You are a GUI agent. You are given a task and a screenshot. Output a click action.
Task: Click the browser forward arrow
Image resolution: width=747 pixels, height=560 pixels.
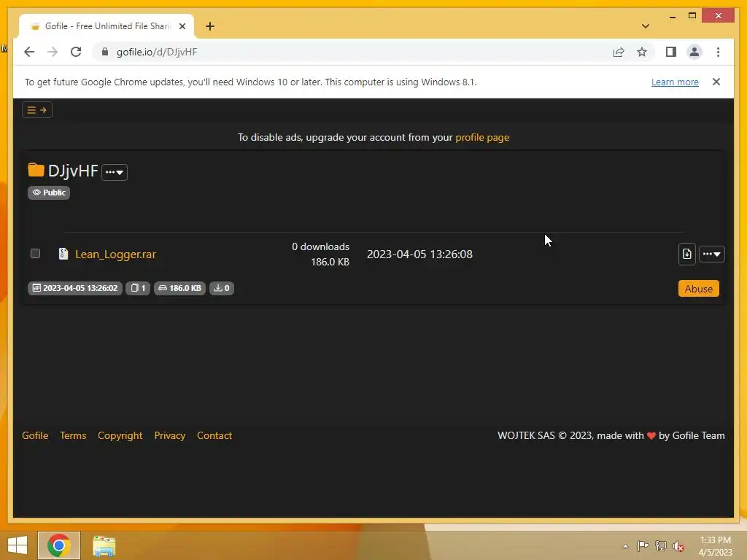[53, 52]
